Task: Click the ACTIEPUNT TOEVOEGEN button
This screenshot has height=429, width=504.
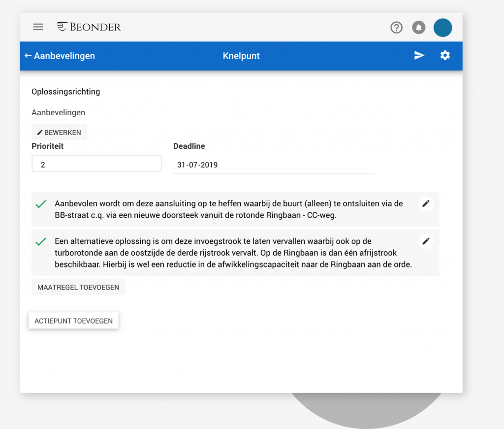Action: coord(73,320)
